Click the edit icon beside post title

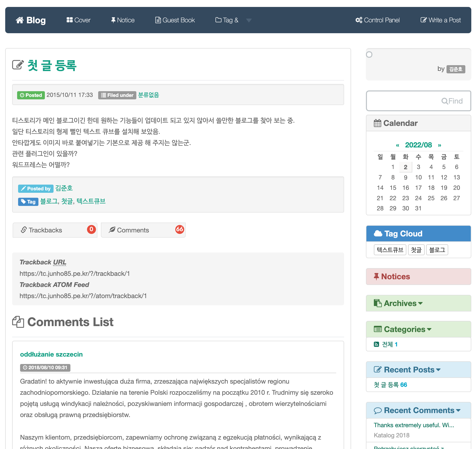18,65
